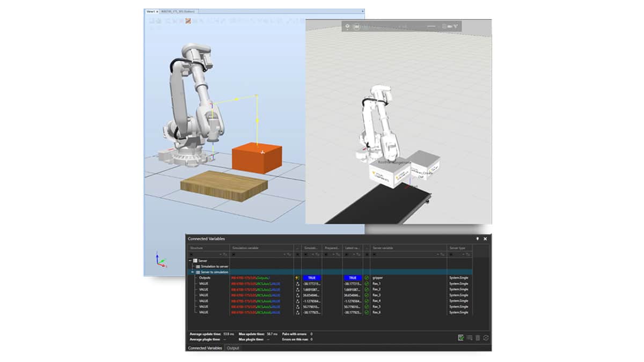
Task: Toggle green check status for Rax_3 row
Action: coord(367,295)
